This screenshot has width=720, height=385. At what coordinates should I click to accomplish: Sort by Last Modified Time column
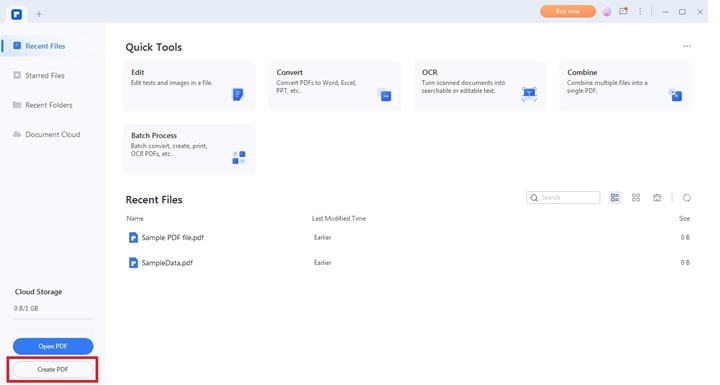click(339, 219)
